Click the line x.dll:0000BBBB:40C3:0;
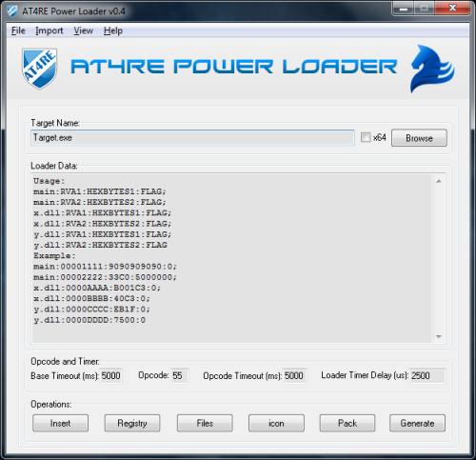This screenshot has width=476, height=460. click(x=91, y=298)
